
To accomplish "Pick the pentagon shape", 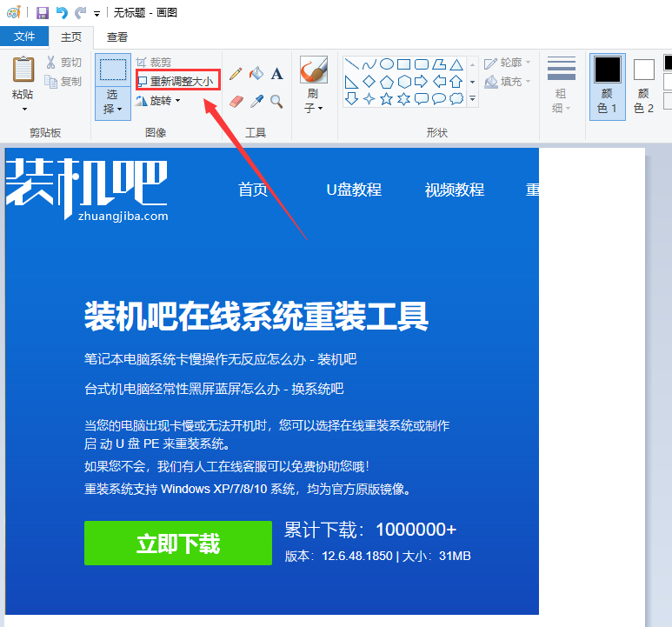I will pos(386,82).
